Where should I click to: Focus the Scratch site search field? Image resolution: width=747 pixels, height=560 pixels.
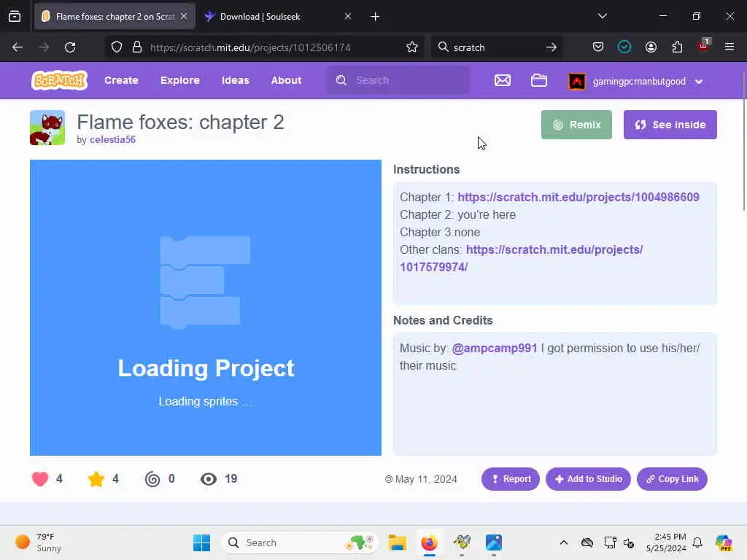pos(398,80)
